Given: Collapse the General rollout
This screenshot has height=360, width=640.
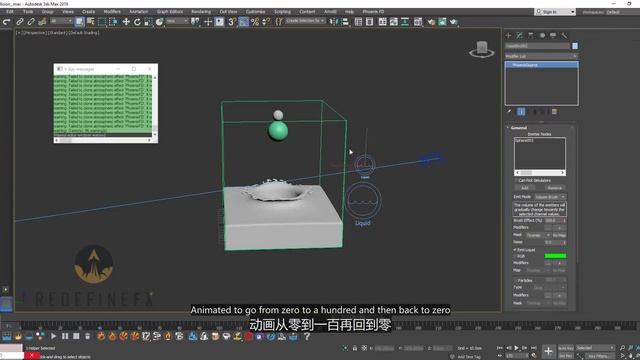Looking at the screenshot, I should 518,128.
